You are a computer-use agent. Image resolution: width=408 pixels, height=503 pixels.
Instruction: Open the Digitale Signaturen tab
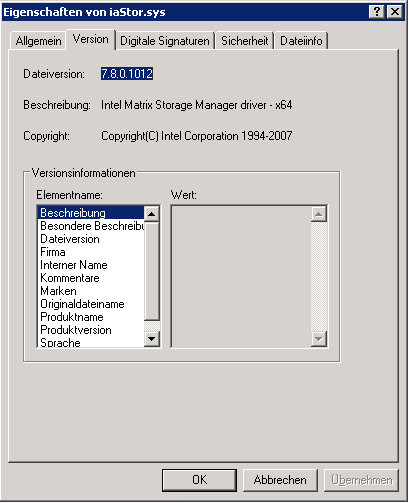[165, 41]
